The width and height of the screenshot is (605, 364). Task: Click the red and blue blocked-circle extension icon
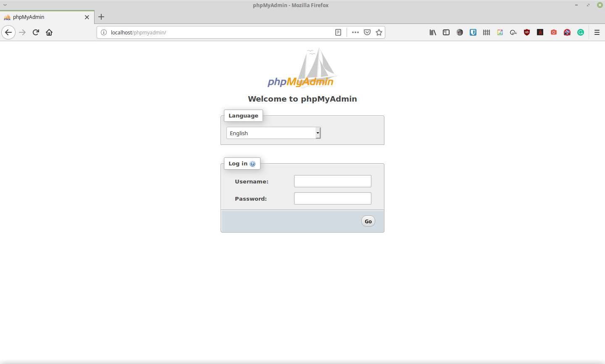click(567, 32)
